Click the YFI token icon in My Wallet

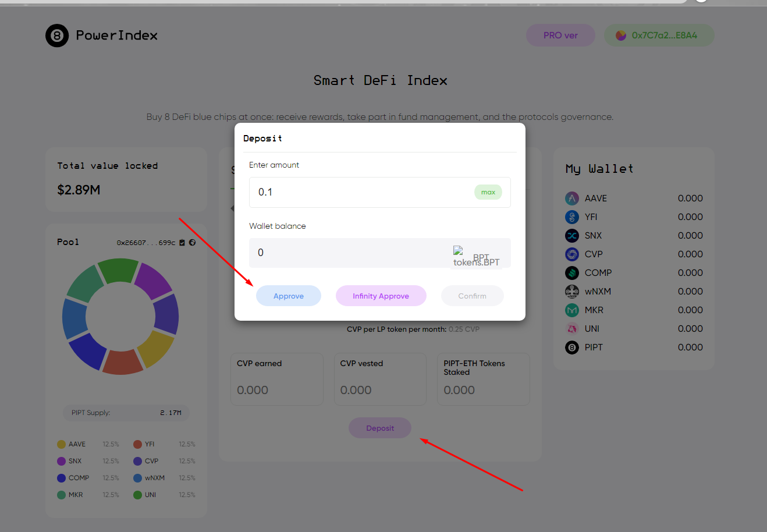tap(572, 217)
